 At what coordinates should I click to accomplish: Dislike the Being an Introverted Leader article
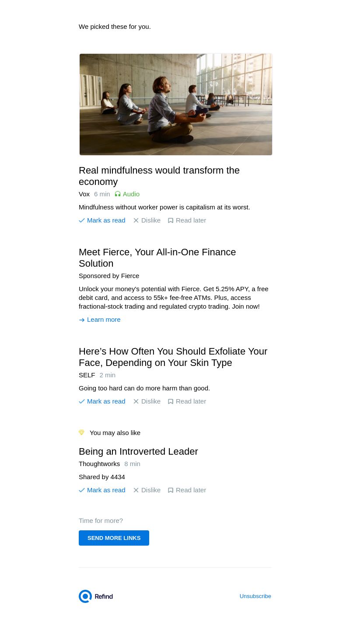(150, 490)
